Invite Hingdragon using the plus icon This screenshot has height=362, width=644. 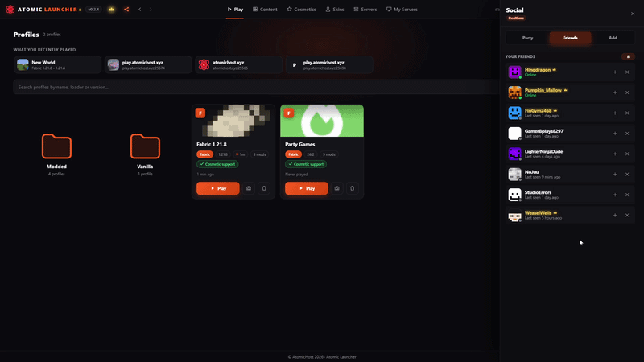tap(615, 72)
